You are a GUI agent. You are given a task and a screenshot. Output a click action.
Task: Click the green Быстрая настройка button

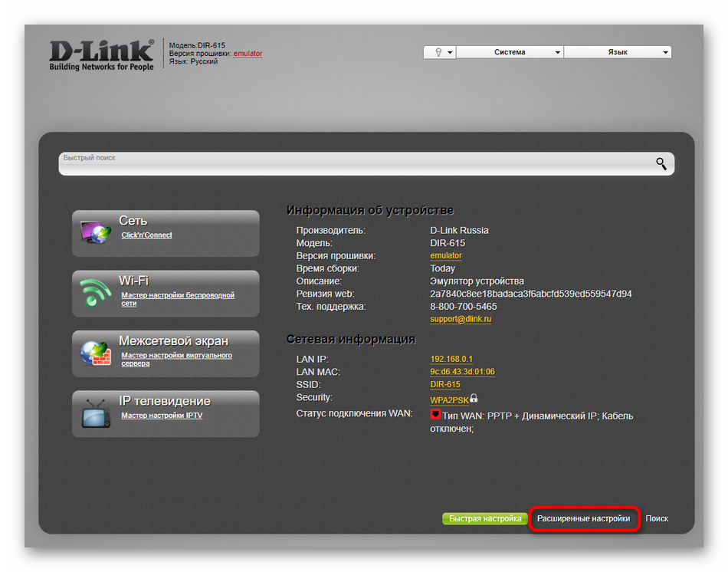pyautogui.click(x=485, y=518)
